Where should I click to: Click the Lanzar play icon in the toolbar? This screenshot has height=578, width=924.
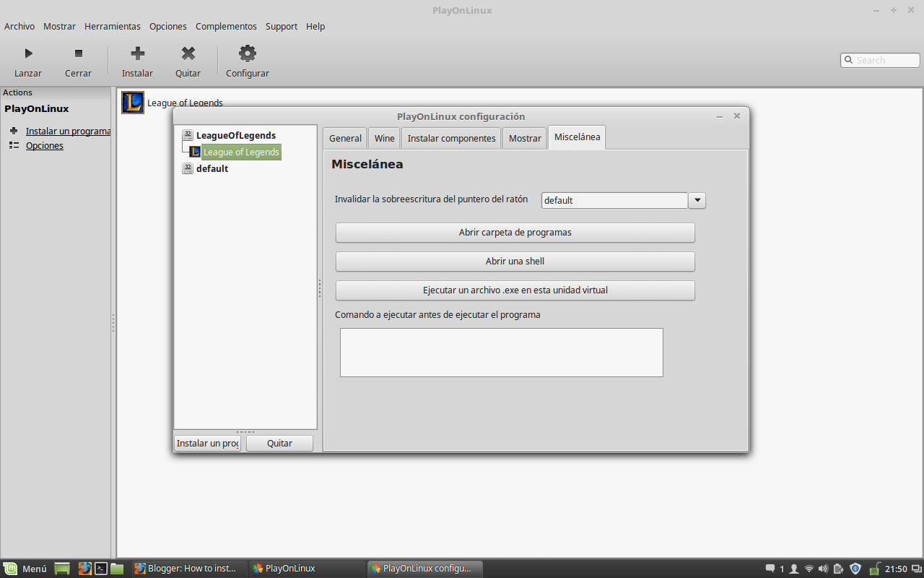click(x=28, y=53)
